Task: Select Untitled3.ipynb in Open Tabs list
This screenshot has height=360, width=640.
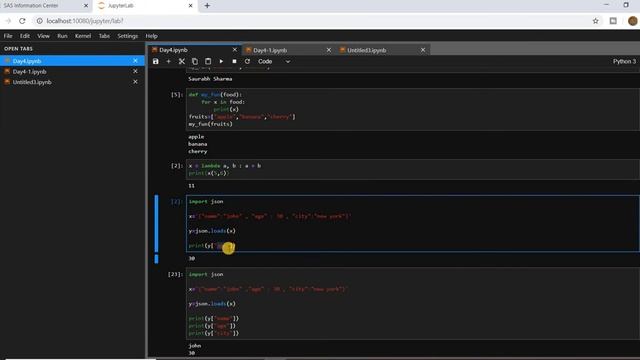Action: tap(72, 82)
